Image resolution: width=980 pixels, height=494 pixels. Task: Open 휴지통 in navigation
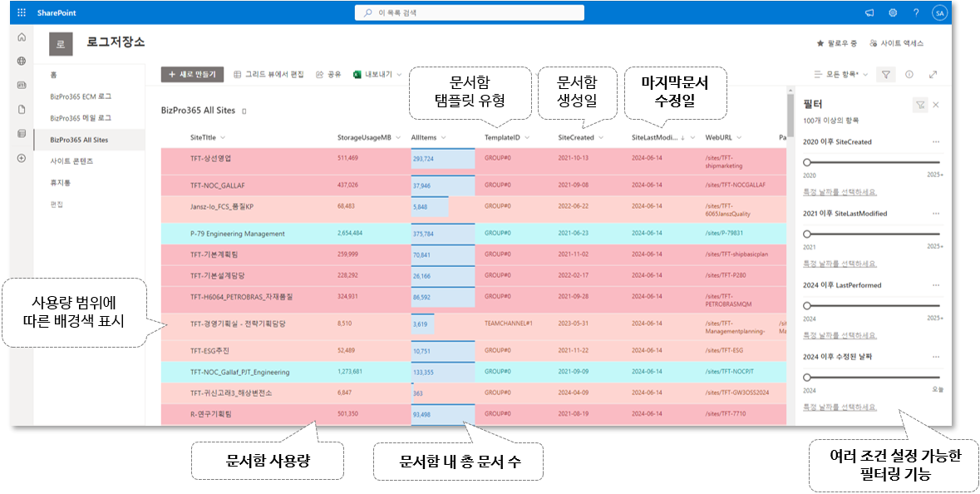pyautogui.click(x=61, y=183)
